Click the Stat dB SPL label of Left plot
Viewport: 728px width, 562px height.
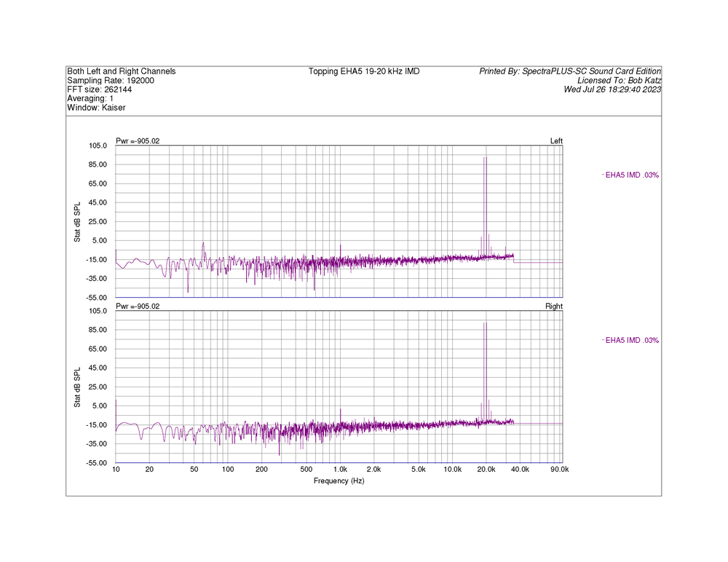point(77,221)
